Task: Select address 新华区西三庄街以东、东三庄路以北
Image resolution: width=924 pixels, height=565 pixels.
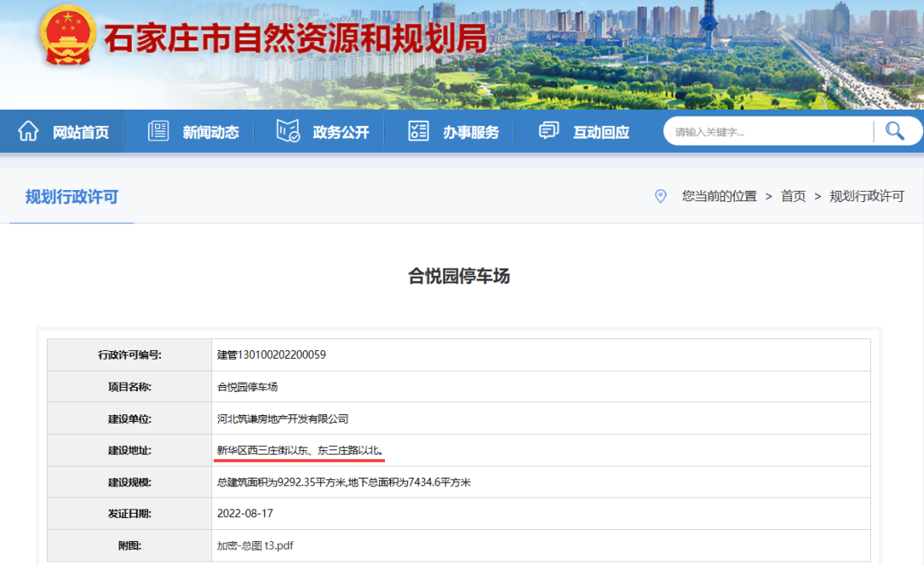Action: (x=299, y=450)
